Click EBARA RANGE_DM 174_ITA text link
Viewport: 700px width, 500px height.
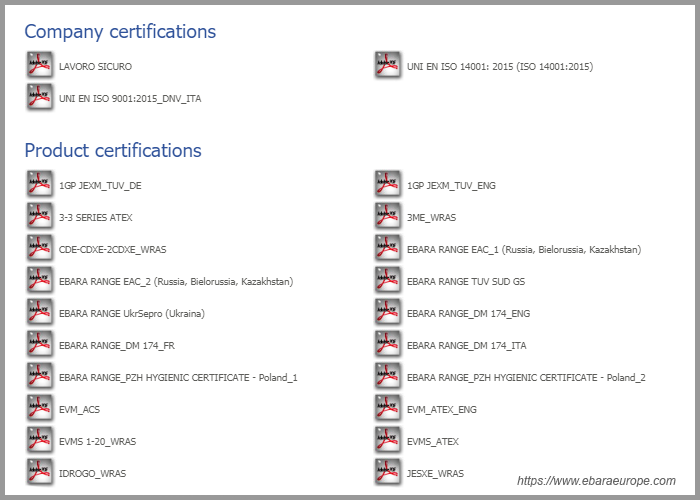[x=467, y=346]
